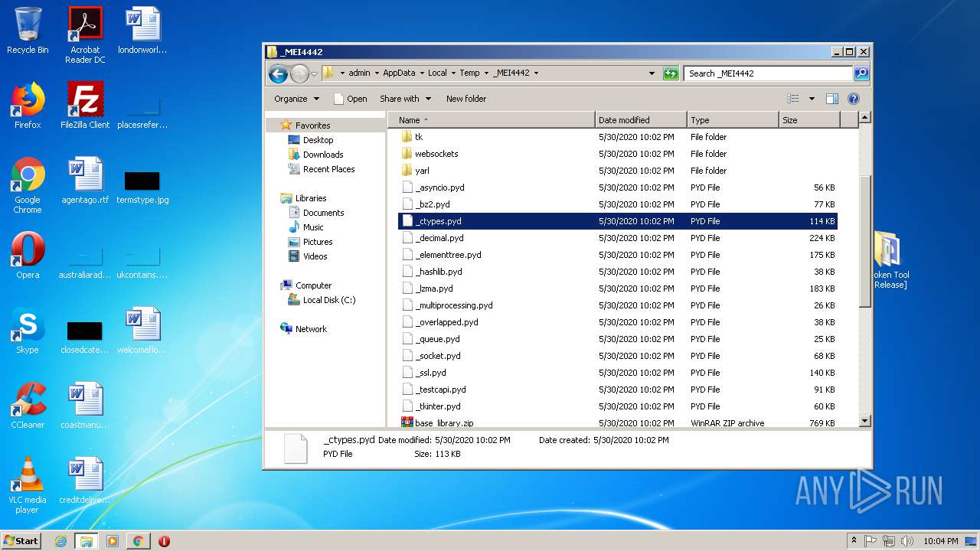Select the _hashlib.pyd file

[x=438, y=272]
